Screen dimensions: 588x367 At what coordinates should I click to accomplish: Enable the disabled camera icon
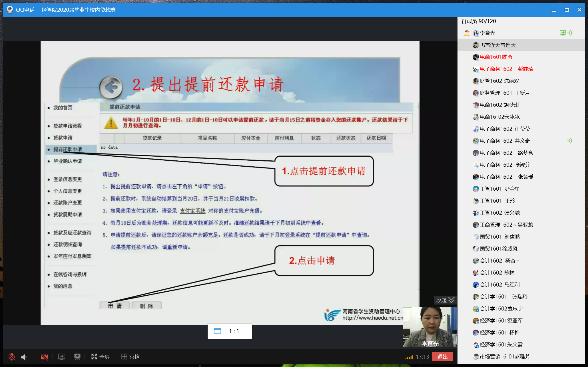coord(45,357)
